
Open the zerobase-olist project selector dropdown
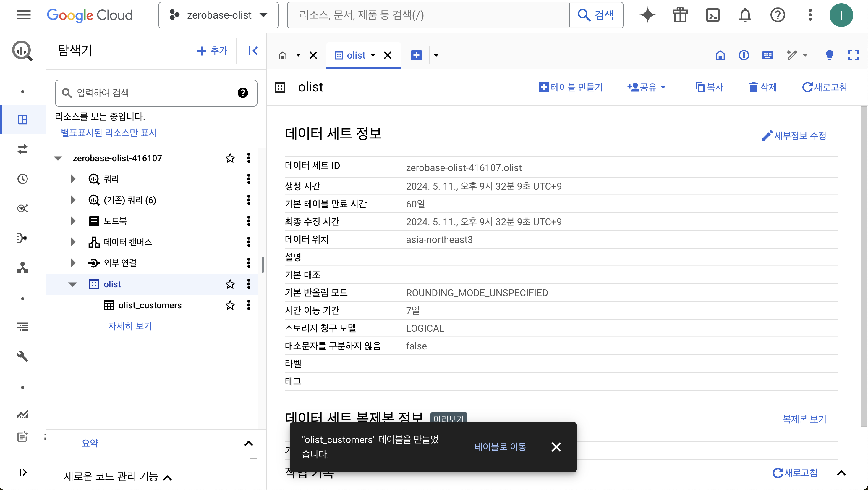(x=218, y=15)
